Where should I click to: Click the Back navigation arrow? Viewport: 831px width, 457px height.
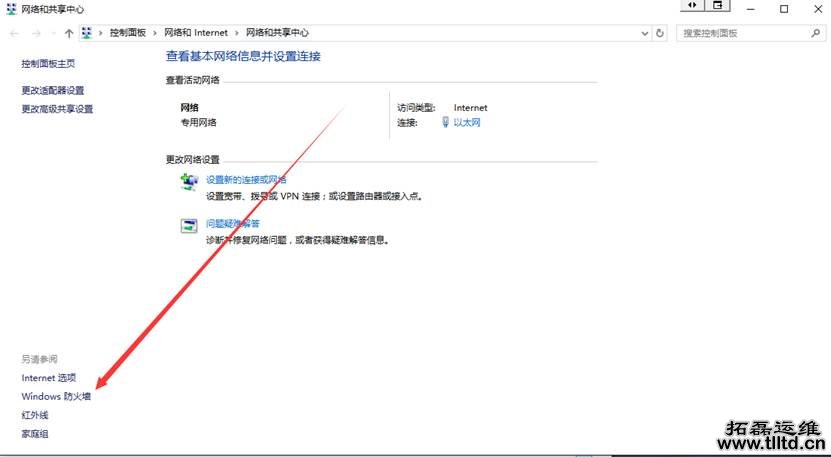click(x=14, y=33)
